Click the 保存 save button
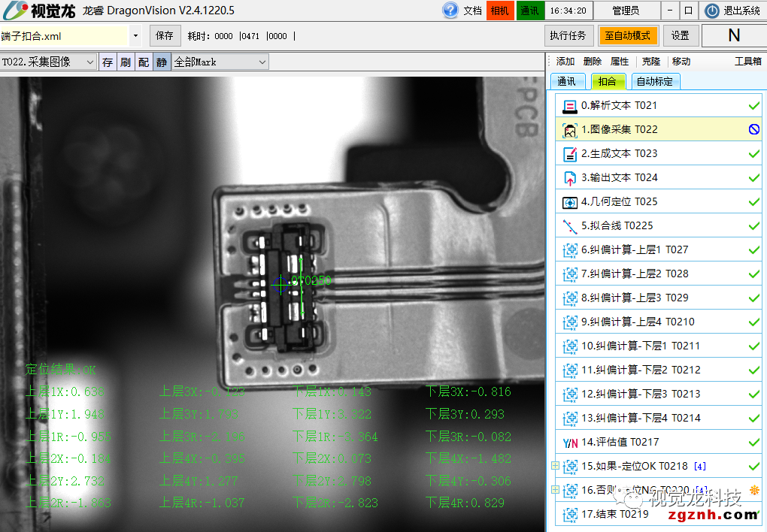 coord(165,35)
